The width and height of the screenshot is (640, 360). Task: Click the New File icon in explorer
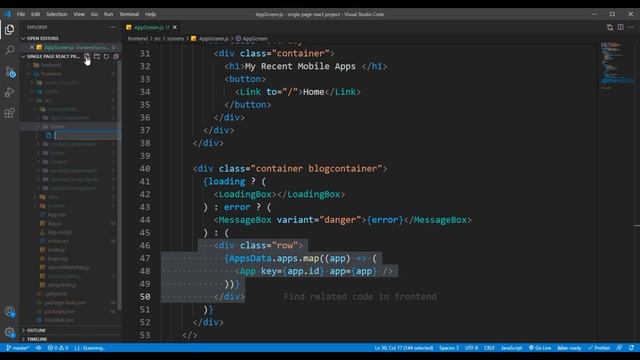click(87, 56)
